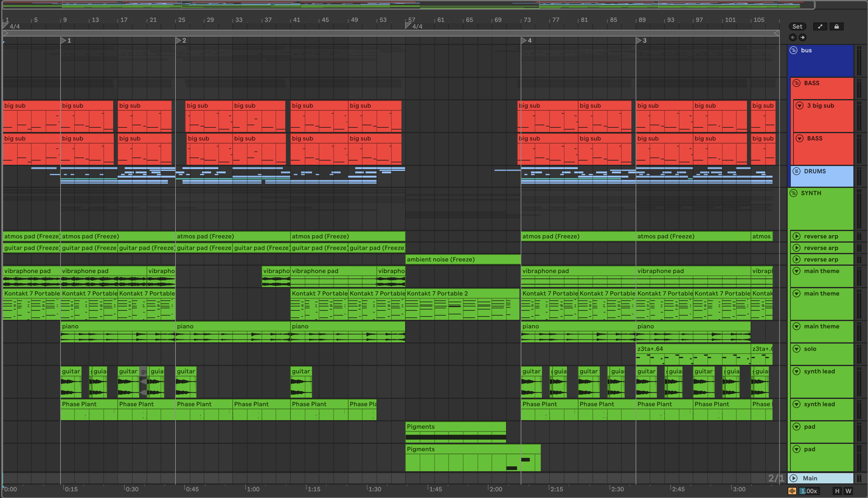Toggle the orange waveform follow button
Screen dimensions: 868x498
[x=792, y=491]
